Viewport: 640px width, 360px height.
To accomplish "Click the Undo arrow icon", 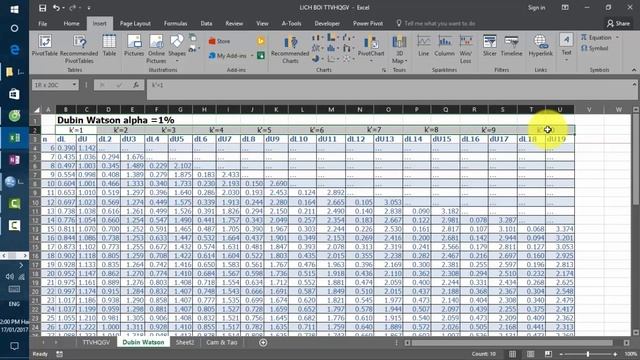I will 56,8.
